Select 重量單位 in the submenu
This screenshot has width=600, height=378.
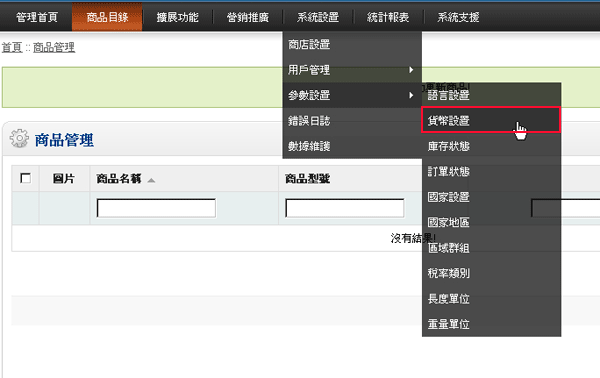click(x=491, y=324)
